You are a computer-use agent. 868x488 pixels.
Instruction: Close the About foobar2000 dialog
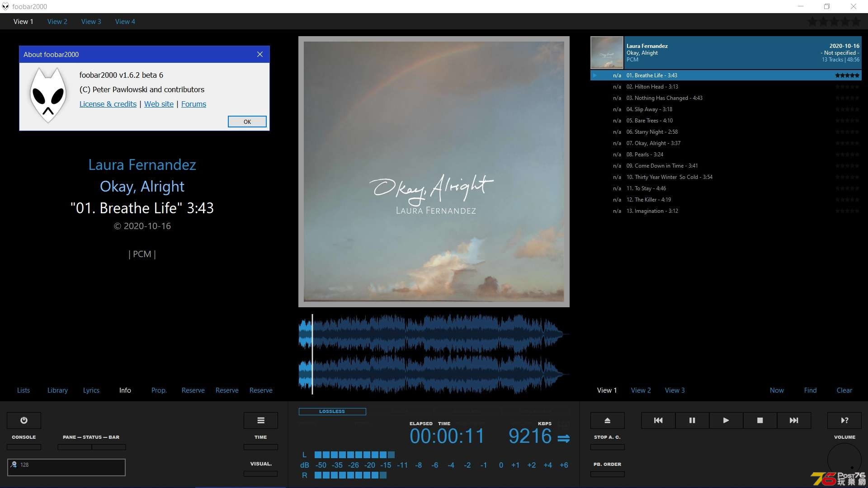pos(260,54)
